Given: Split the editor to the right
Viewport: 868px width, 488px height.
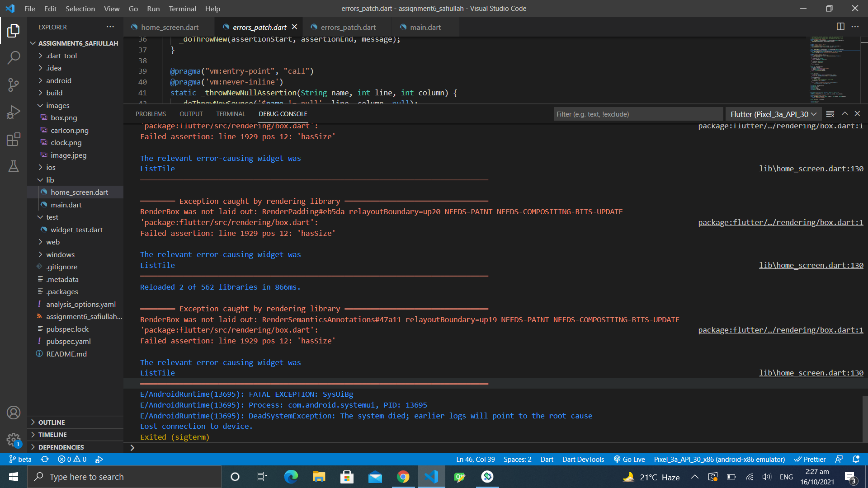Looking at the screenshot, I should (x=840, y=27).
